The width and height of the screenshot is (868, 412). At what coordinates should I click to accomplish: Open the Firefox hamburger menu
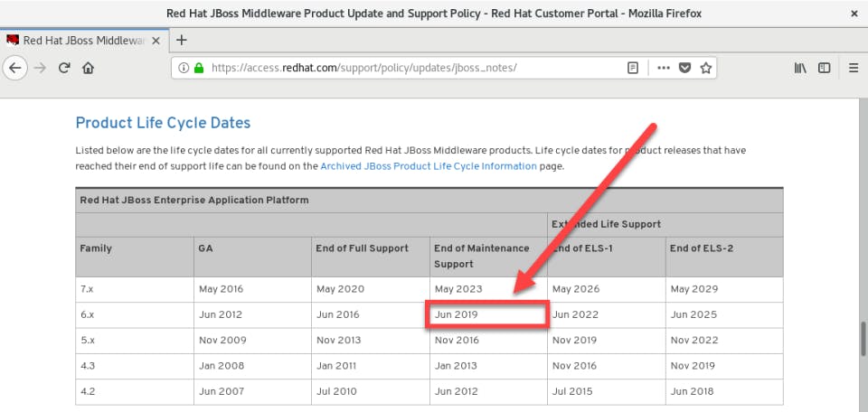[854, 68]
